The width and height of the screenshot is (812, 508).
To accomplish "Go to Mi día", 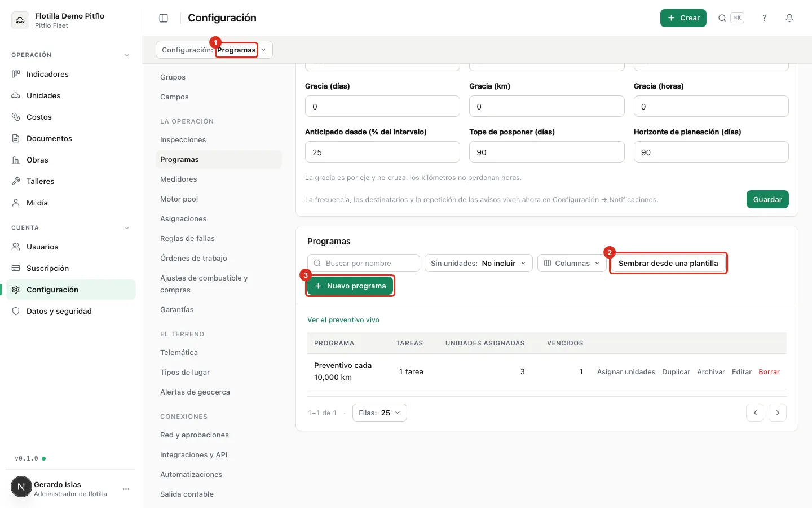I will click(x=70, y=203).
